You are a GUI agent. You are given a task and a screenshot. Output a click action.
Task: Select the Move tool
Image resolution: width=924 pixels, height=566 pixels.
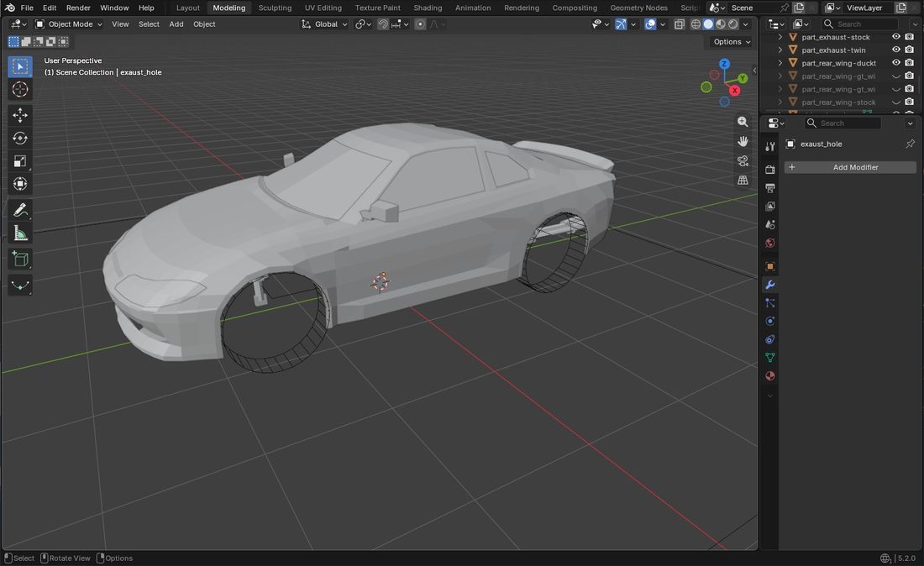point(20,115)
